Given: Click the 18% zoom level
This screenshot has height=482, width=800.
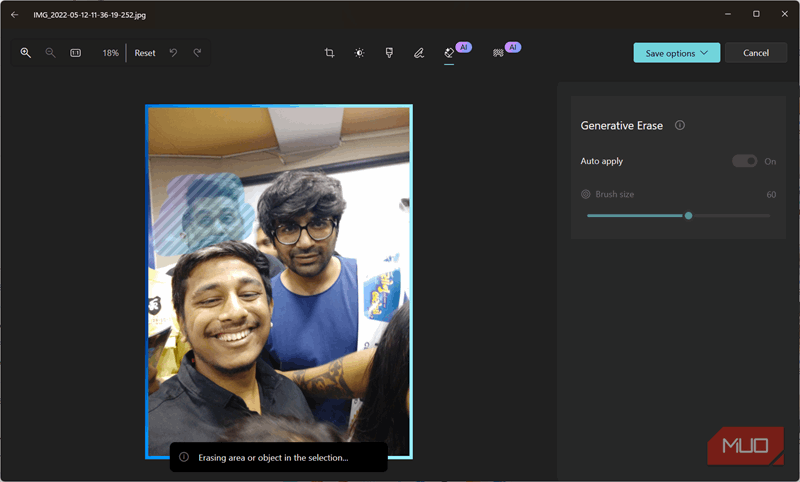Looking at the screenshot, I should pos(110,53).
